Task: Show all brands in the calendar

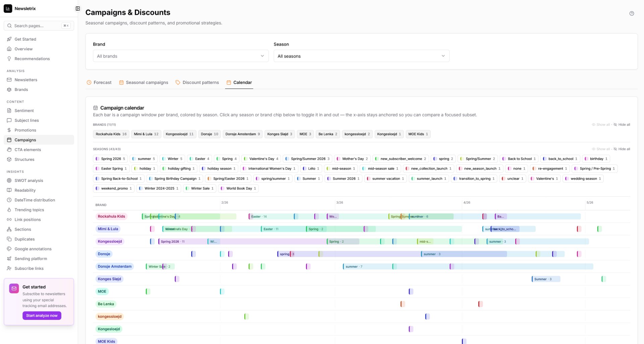Action: point(601,125)
